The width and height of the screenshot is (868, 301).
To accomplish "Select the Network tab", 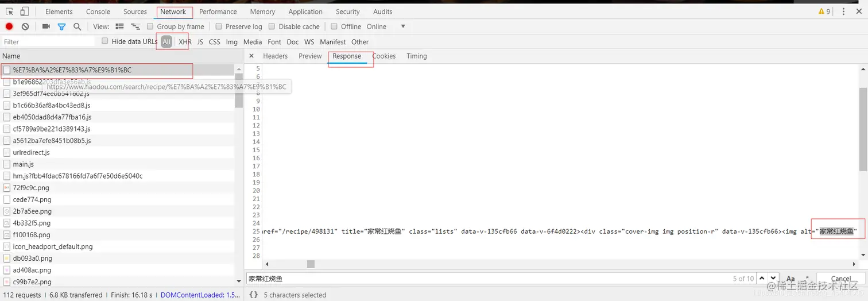I will tap(173, 11).
